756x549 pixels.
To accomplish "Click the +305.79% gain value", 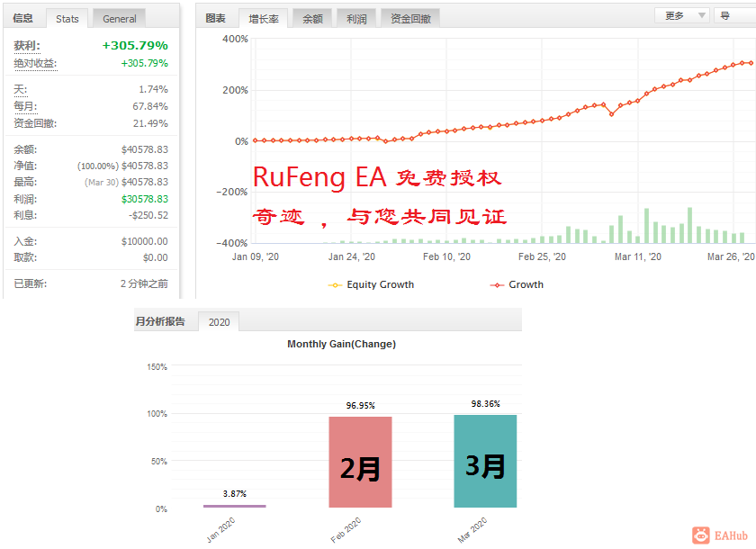I will (x=135, y=46).
